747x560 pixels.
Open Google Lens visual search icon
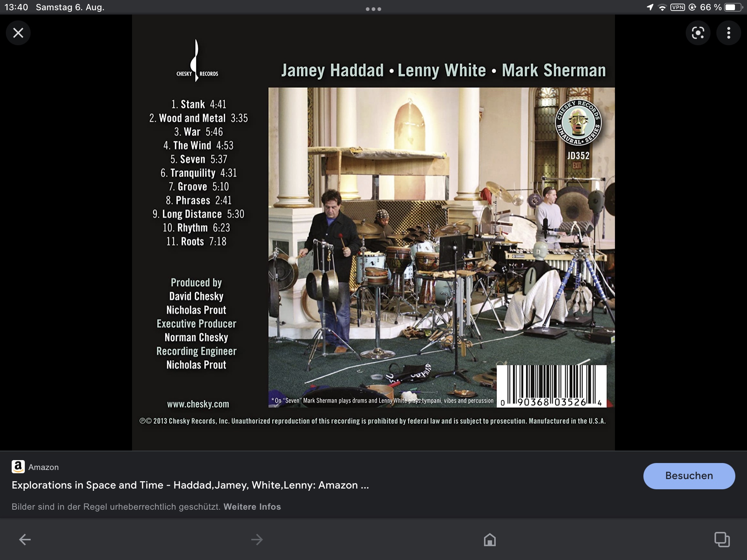click(x=698, y=33)
